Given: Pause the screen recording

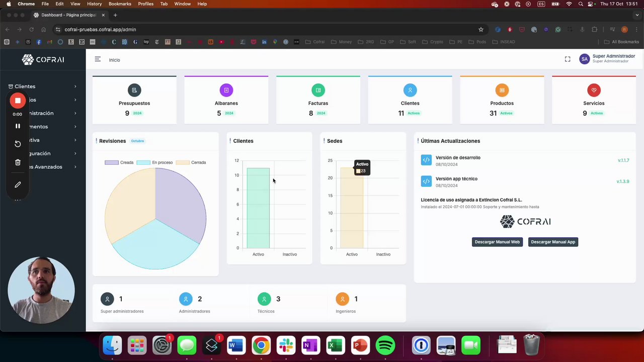Looking at the screenshot, I should pyautogui.click(x=18, y=126).
